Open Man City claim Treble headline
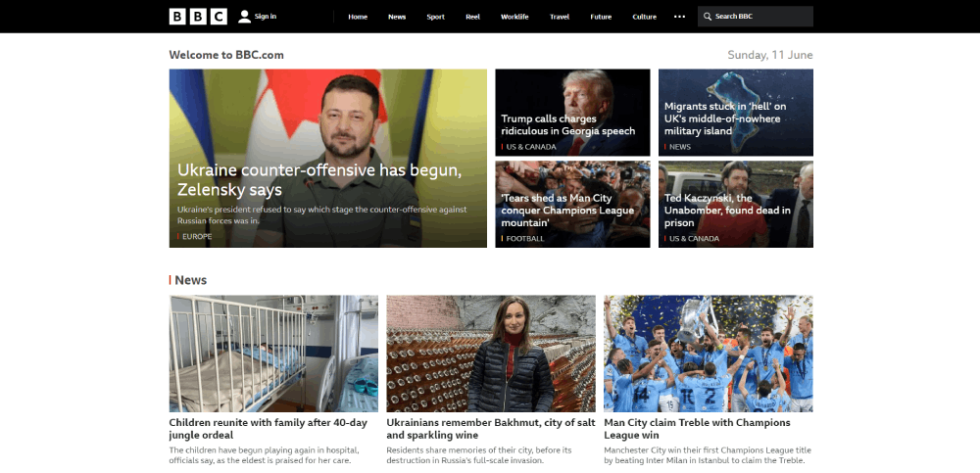 (697, 429)
